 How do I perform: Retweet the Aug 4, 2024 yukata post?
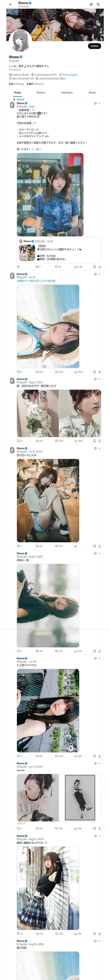click(37, 441)
